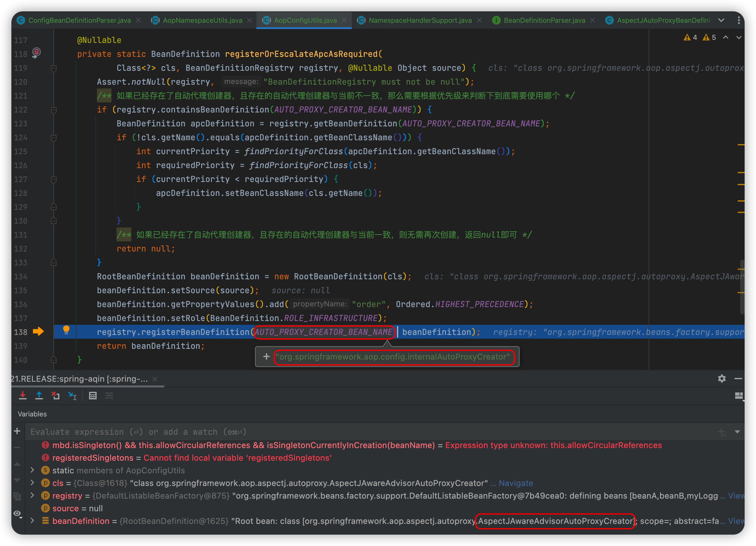Expand the registry variable node
The image size is (756, 546).
pyautogui.click(x=32, y=495)
